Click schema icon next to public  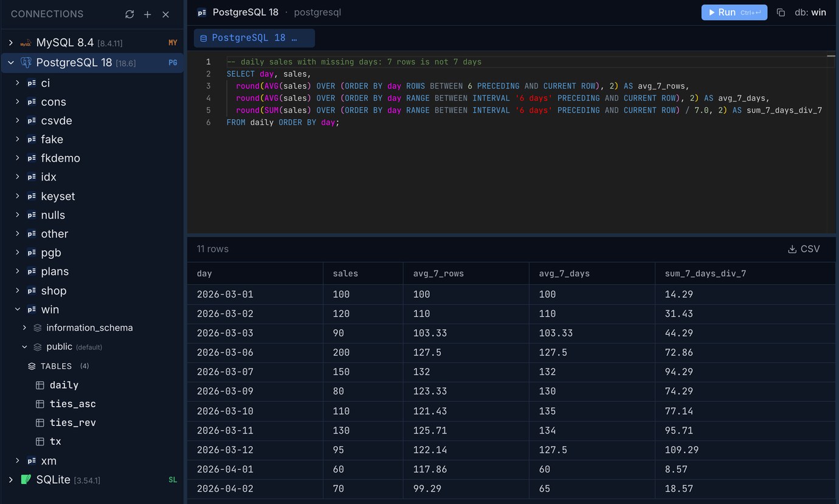click(38, 347)
